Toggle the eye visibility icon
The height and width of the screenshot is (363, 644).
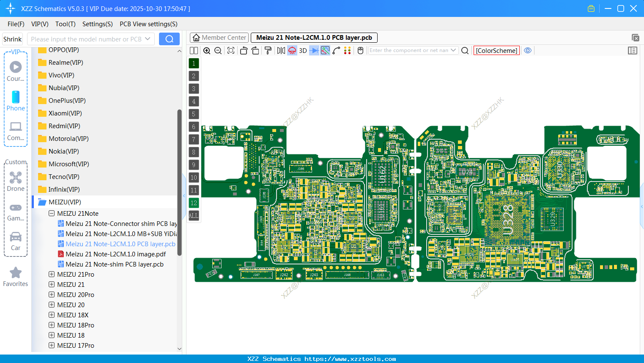pos(528,50)
